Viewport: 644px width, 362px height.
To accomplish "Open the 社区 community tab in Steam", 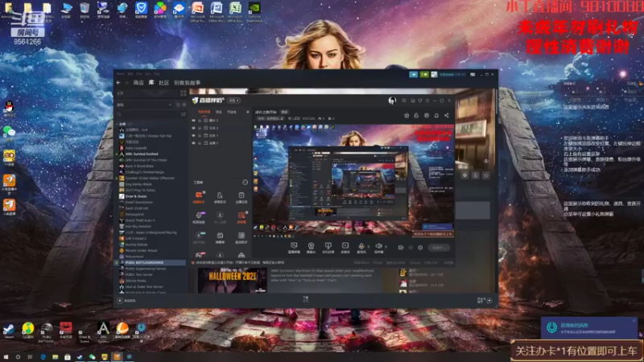I will pos(164,83).
